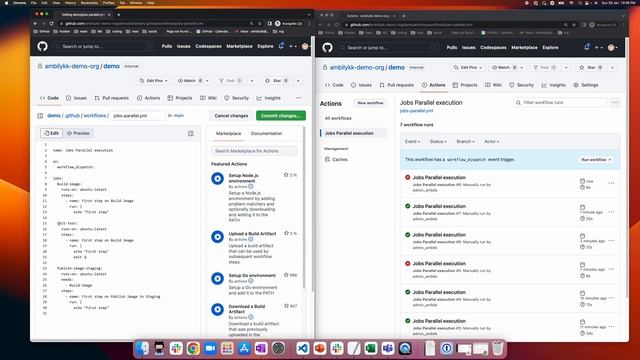Open Pull requests tab in left window
The width and height of the screenshot is (640, 360).
[x=111, y=98]
